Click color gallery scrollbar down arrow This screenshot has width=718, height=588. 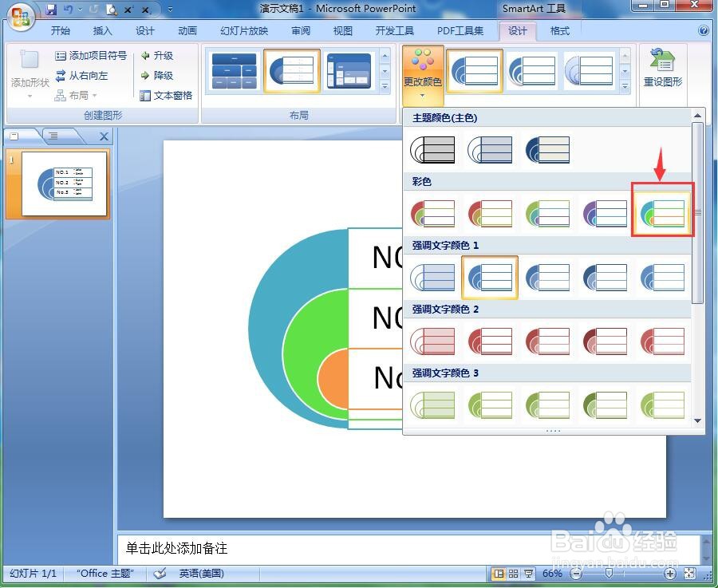click(x=698, y=420)
